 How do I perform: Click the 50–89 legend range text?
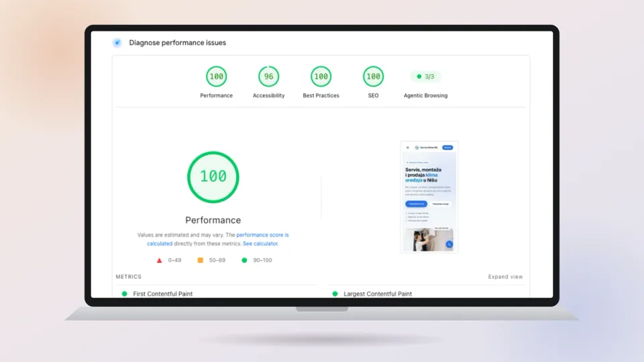217,260
